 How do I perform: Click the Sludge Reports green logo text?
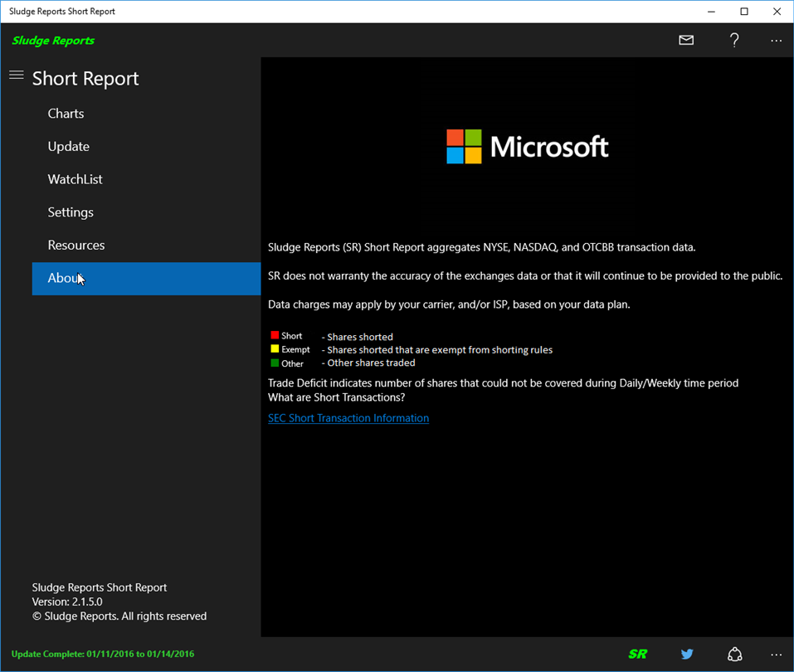coord(53,41)
